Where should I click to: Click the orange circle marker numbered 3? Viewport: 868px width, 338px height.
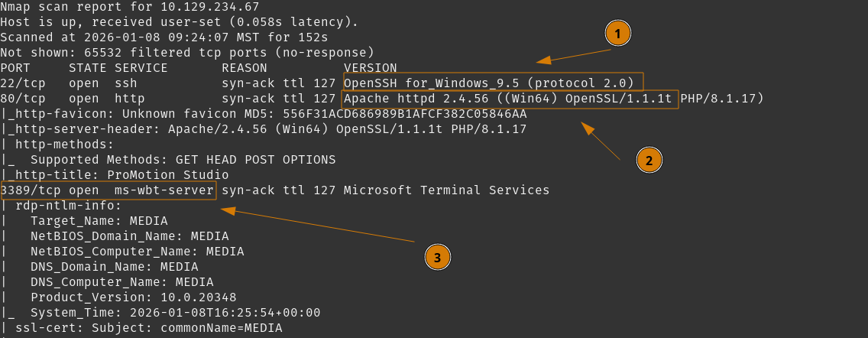pos(437,258)
